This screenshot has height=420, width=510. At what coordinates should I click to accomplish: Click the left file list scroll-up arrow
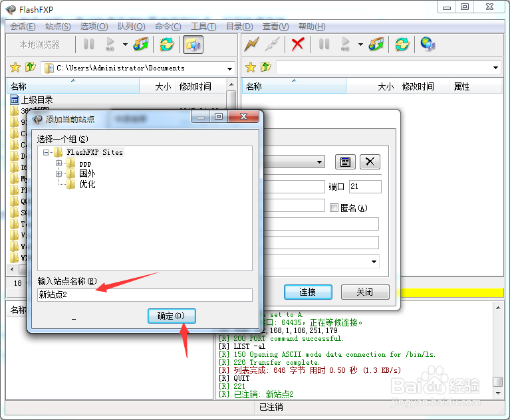[x=231, y=84]
